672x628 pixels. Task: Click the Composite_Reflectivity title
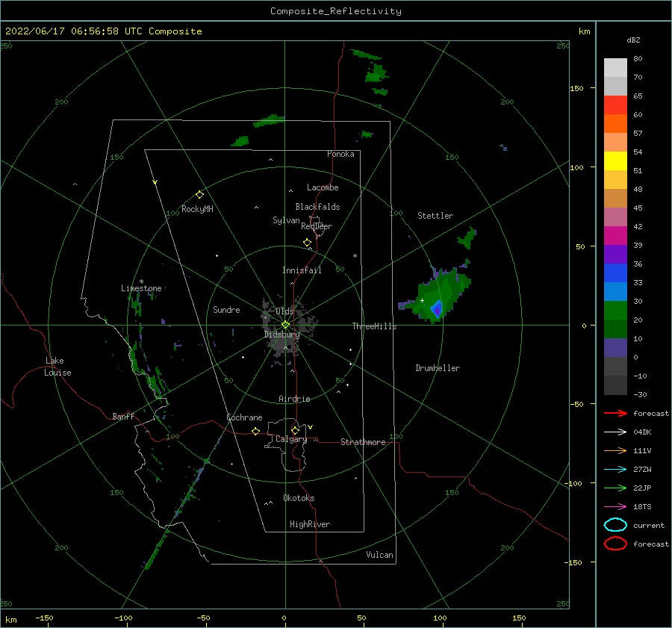pos(336,11)
